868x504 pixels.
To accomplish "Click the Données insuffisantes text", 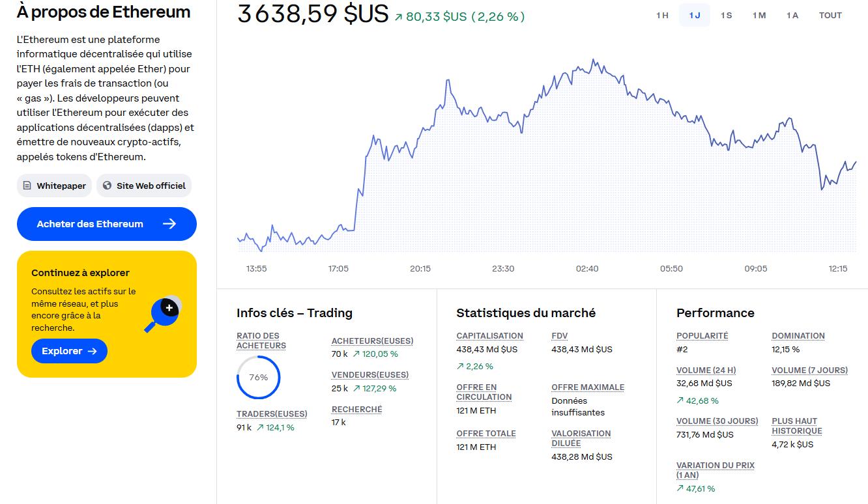I will [x=578, y=406].
